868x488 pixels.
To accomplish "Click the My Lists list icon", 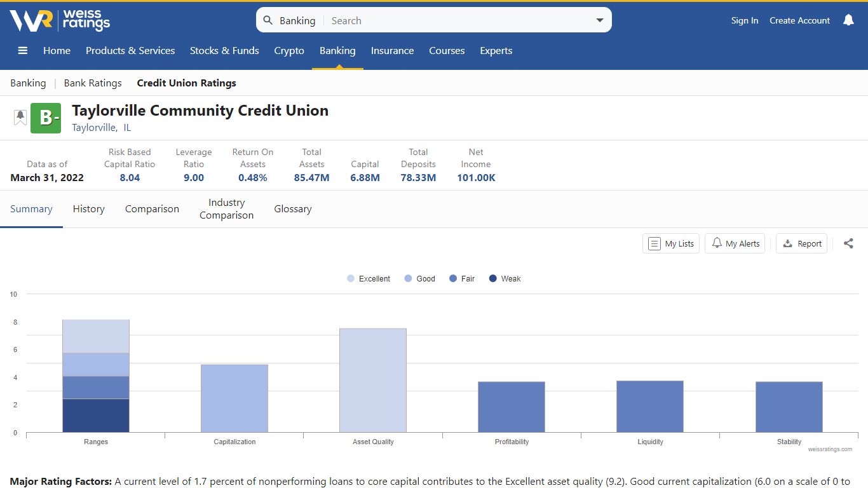I will point(654,243).
